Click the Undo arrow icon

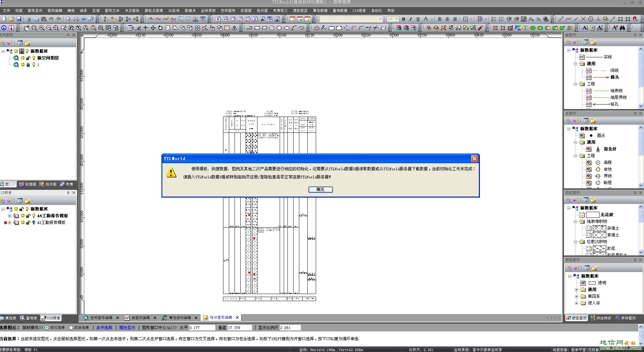point(51,19)
